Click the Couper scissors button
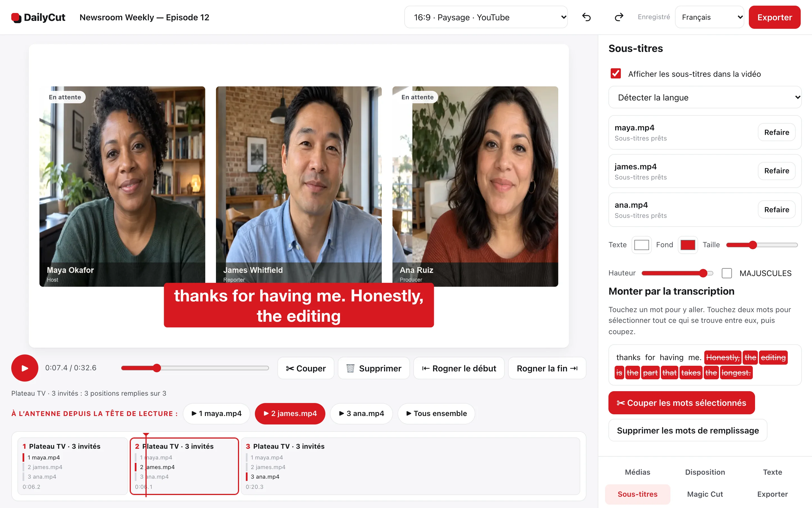812x508 pixels. [x=306, y=368]
